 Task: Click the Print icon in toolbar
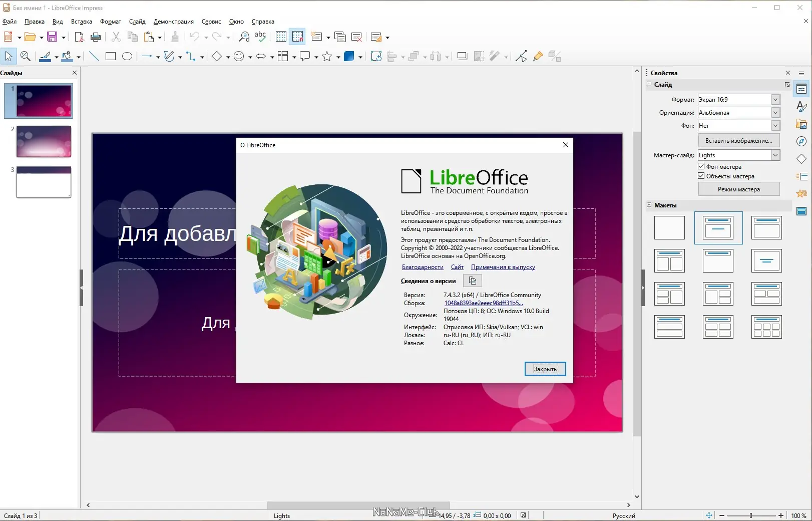pyautogui.click(x=96, y=37)
